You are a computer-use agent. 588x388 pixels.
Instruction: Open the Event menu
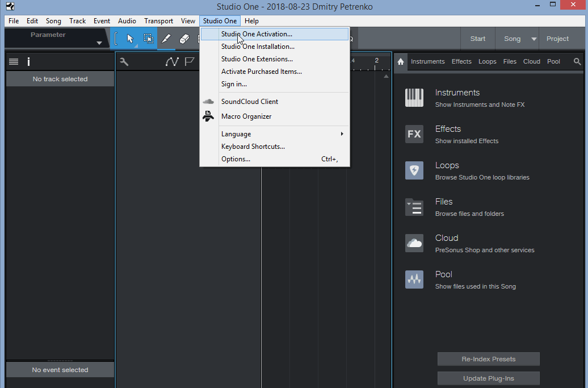(x=102, y=21)
